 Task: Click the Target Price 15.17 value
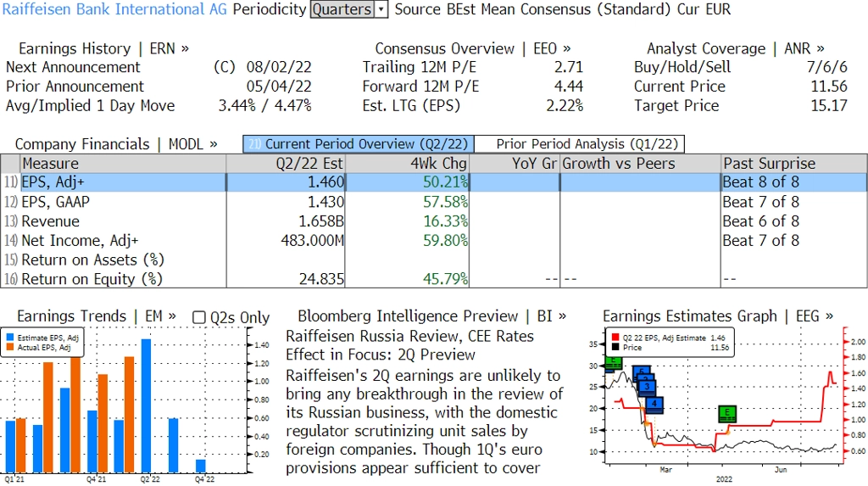pos(829,106)
